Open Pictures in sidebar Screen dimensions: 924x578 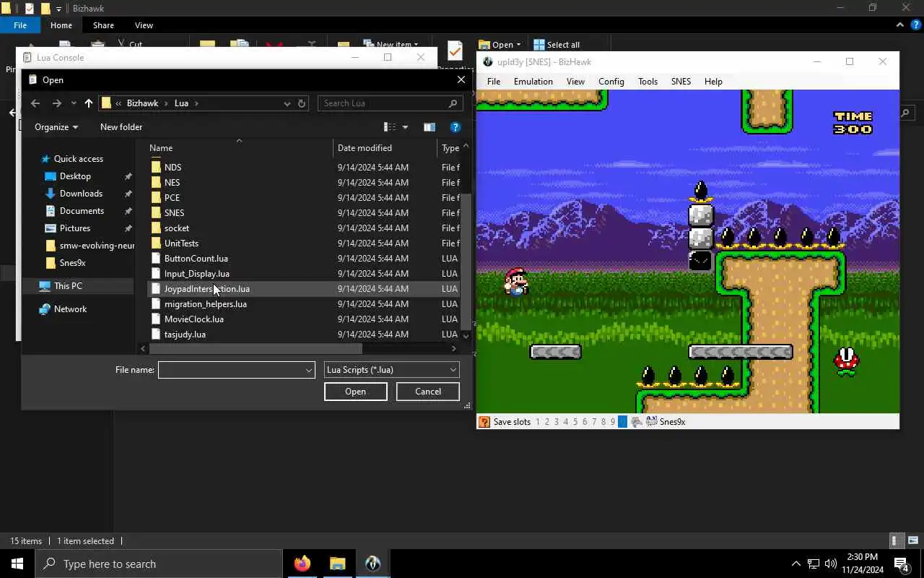pos(75,228)
